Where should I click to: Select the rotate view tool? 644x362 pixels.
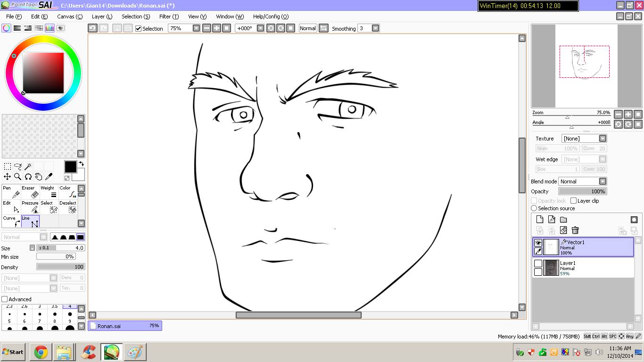(x=28, y=177)
